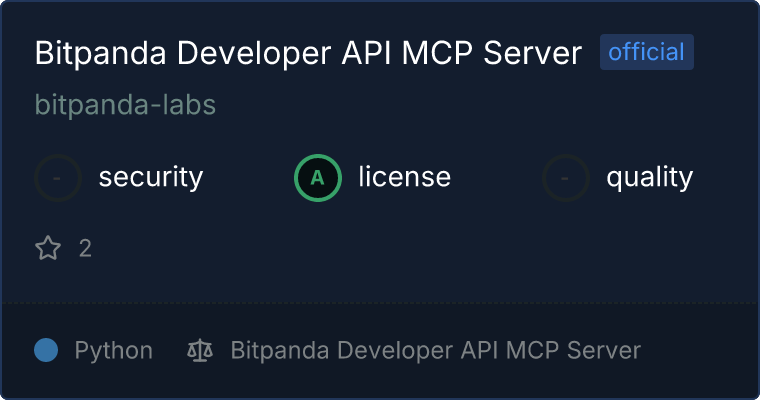
Task: Click the footer license name text
Action: 435,350
